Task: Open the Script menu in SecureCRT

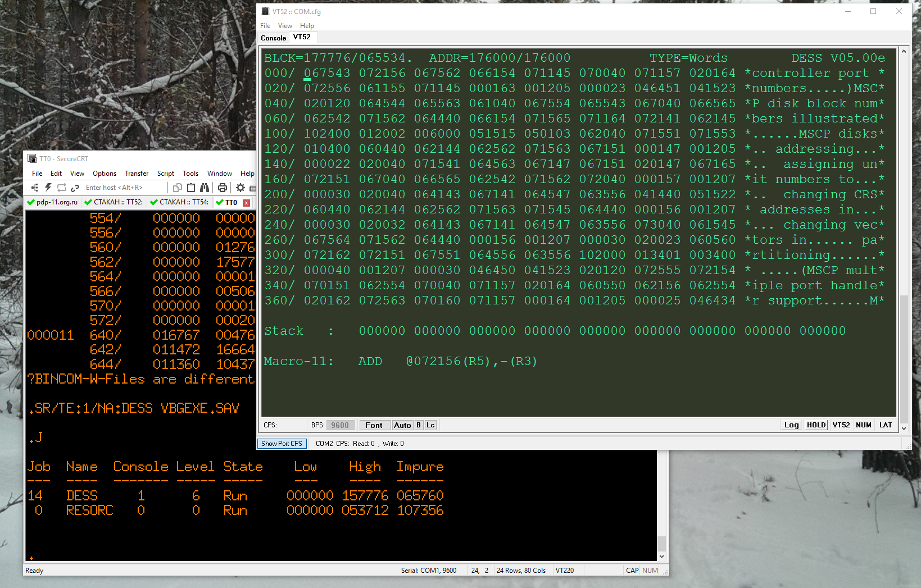Action: (x=165, y=174)
